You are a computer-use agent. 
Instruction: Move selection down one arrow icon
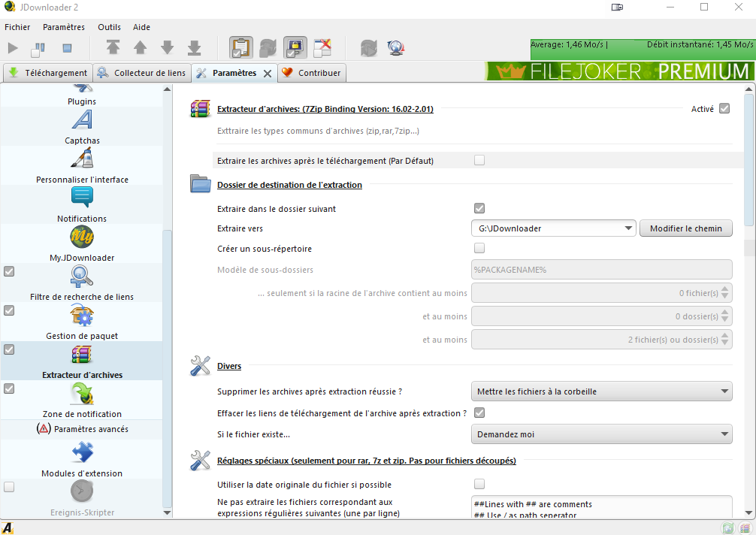(168, 47)
